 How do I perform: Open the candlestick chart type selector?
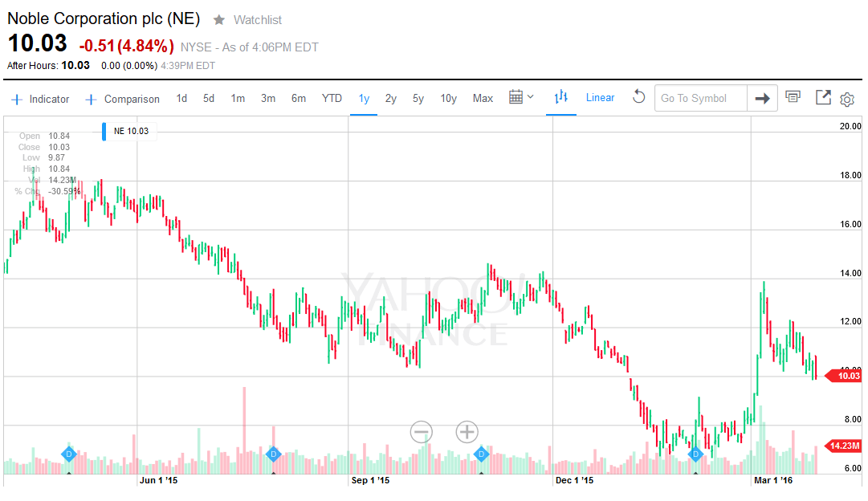click(x=561, y=97)
